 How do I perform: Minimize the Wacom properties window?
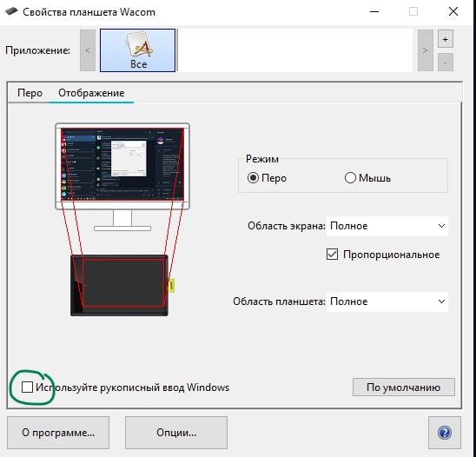[374, 11]
